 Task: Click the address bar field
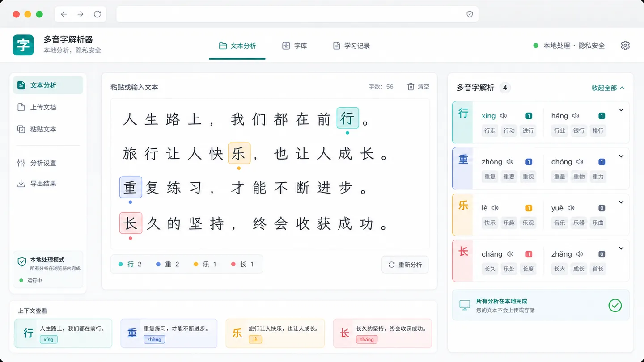[x=297, y=14]
